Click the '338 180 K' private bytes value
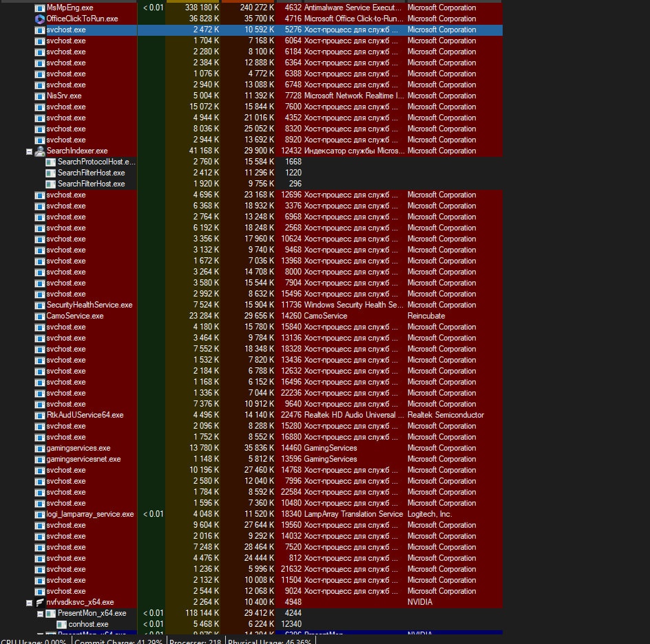The image size is (650, 644). 202,8
